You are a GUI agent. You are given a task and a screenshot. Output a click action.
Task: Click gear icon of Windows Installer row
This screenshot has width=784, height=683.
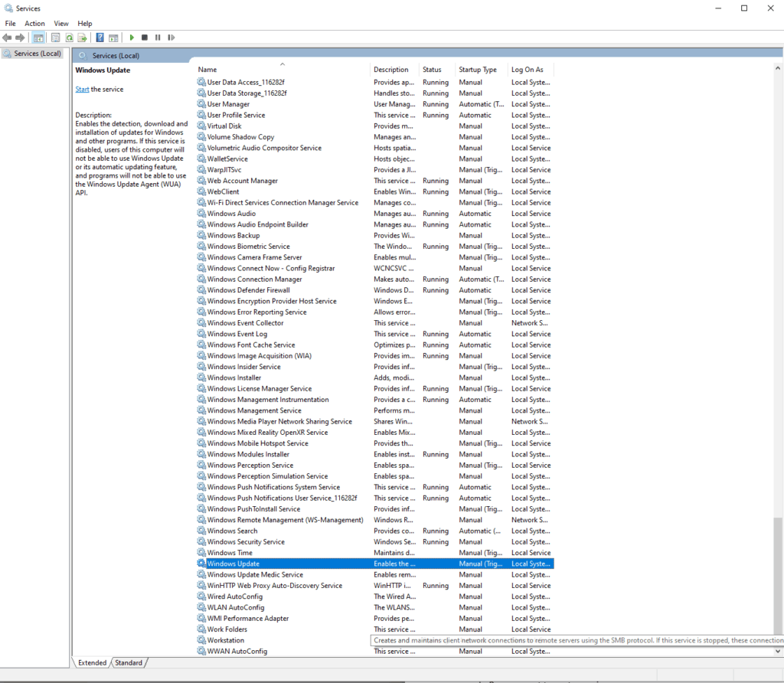point(201,377)
